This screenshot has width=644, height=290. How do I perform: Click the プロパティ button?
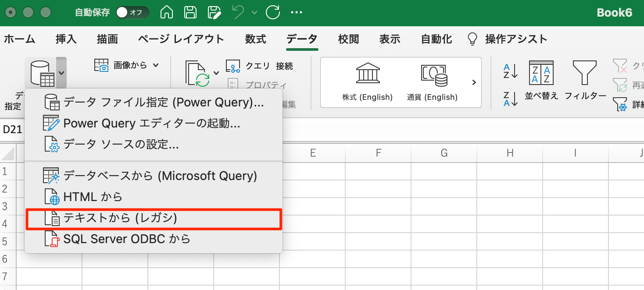click(257, 85)
